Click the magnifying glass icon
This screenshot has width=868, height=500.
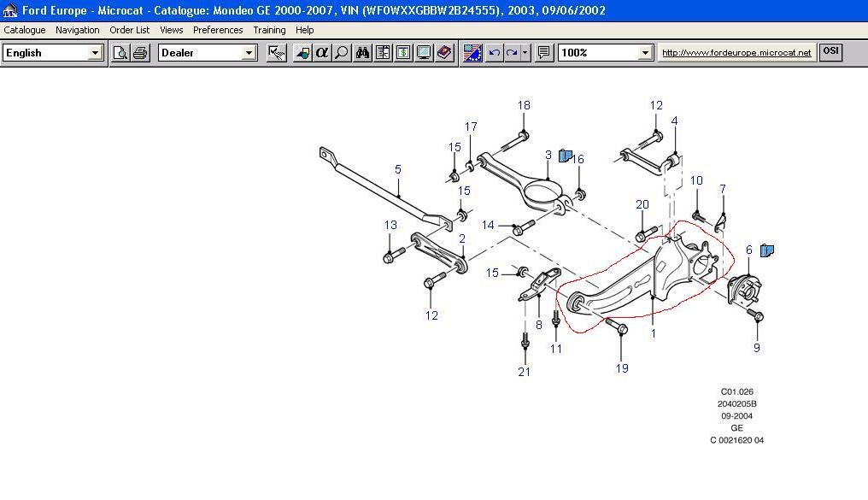point(342,53)
